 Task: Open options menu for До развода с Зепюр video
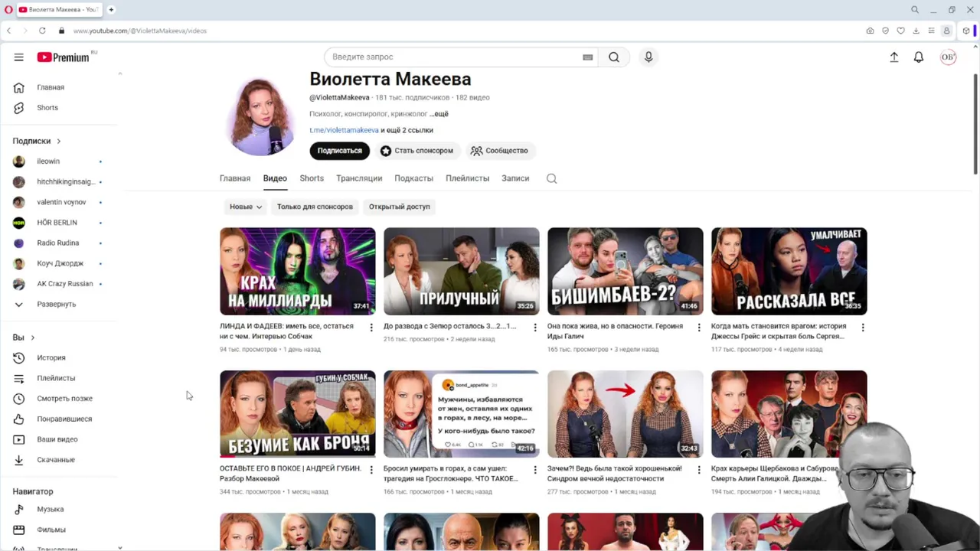[535, 328]
